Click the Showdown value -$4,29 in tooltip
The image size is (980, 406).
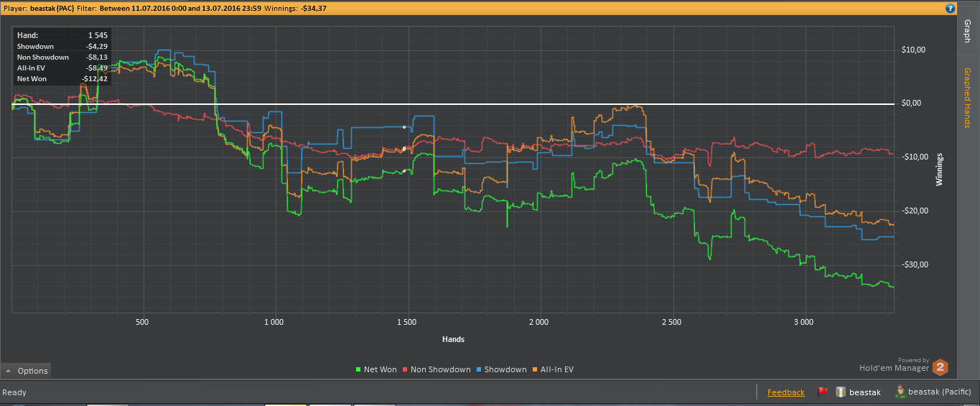[x=97, y=46]
